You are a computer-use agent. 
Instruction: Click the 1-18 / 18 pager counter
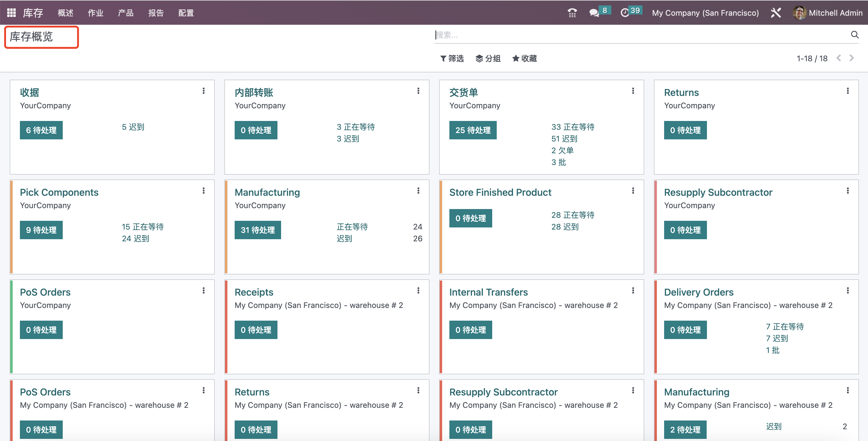tap(812, 58)
